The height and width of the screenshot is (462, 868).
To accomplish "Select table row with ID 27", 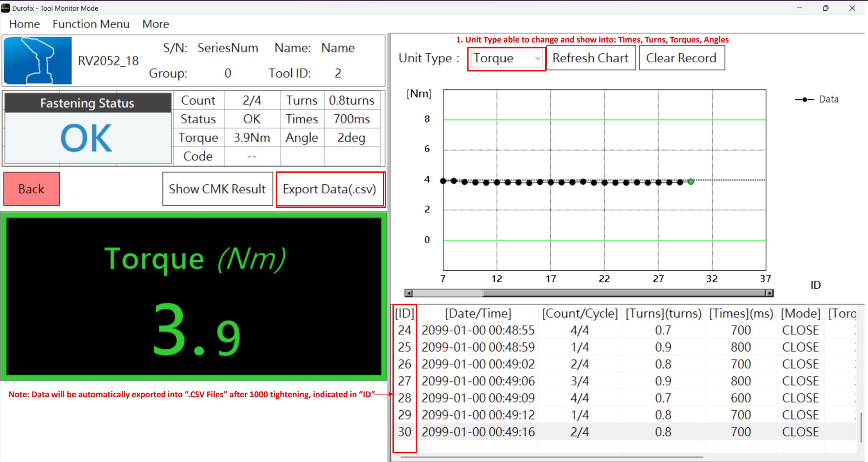I will 478,381.
